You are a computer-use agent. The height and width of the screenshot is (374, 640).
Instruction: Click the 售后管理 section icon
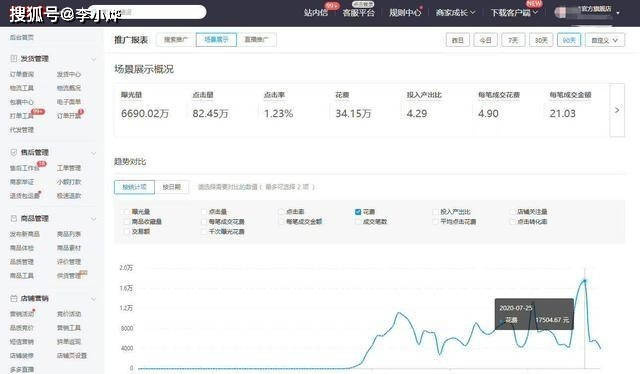(x=13, y=152)
